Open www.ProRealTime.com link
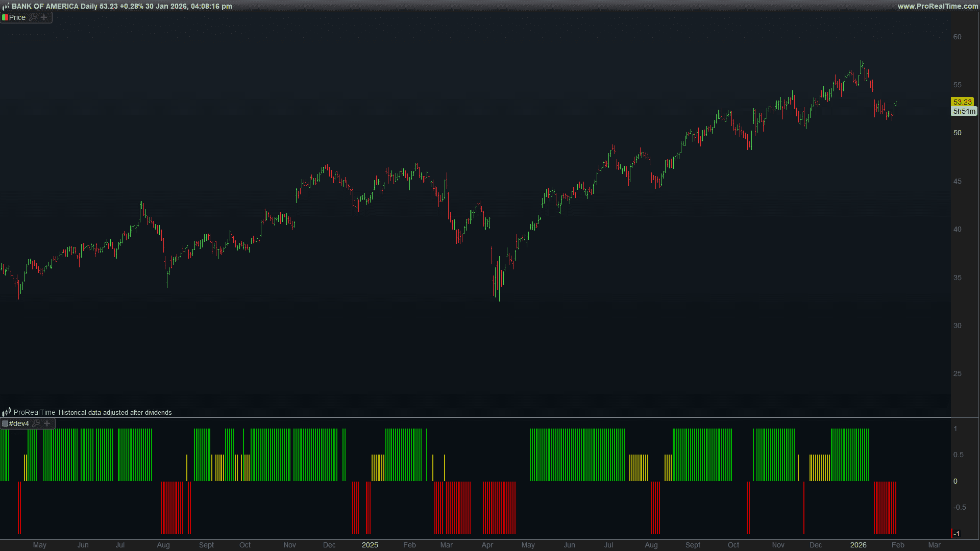The image size is (980, 551). pos(938,6)
